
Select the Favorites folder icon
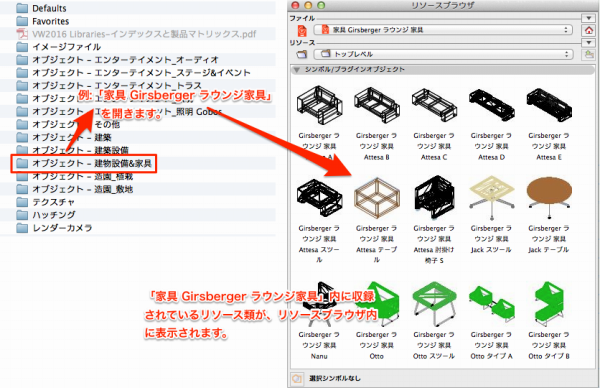point(22,21)
